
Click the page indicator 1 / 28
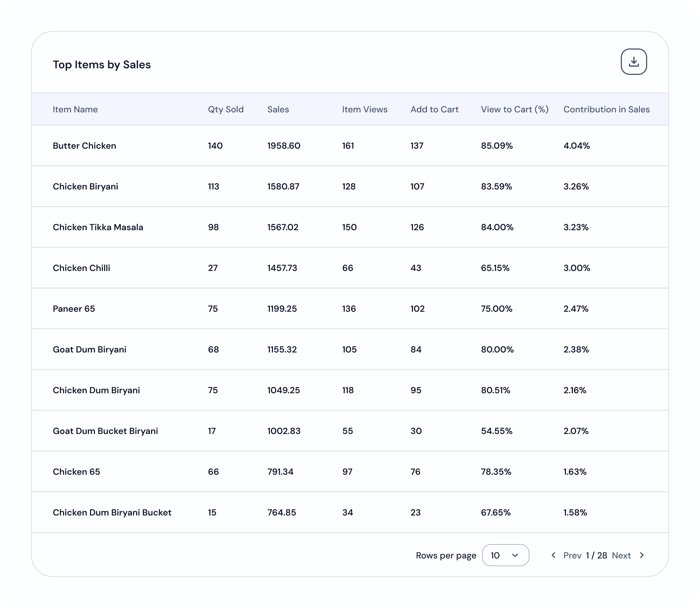tap(597, 555)
